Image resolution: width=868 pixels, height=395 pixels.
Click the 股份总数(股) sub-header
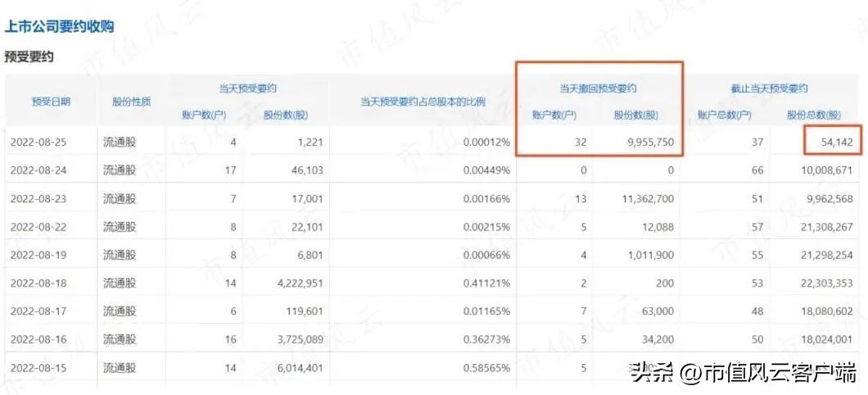pyautogui.click(x=814, y=116)
